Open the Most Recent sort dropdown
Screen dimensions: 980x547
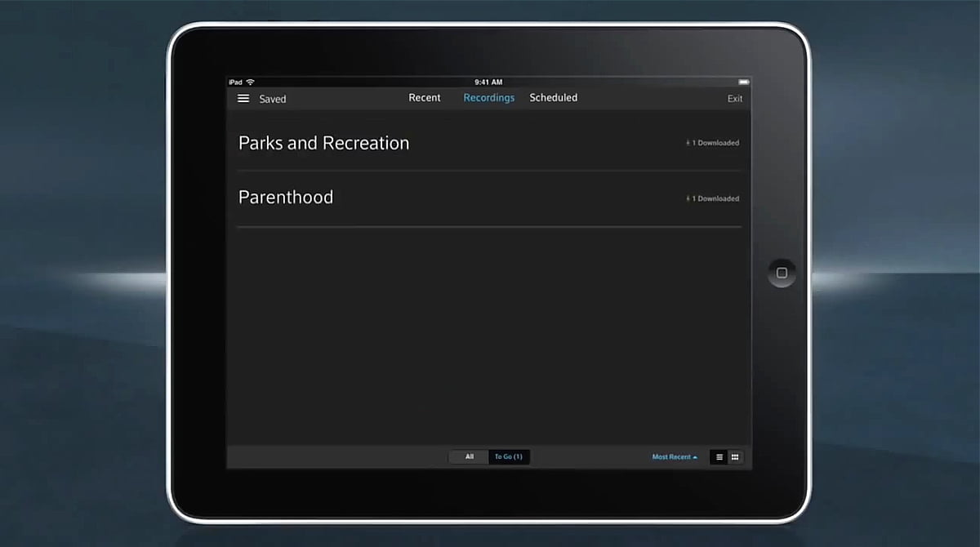coord(672,457)
